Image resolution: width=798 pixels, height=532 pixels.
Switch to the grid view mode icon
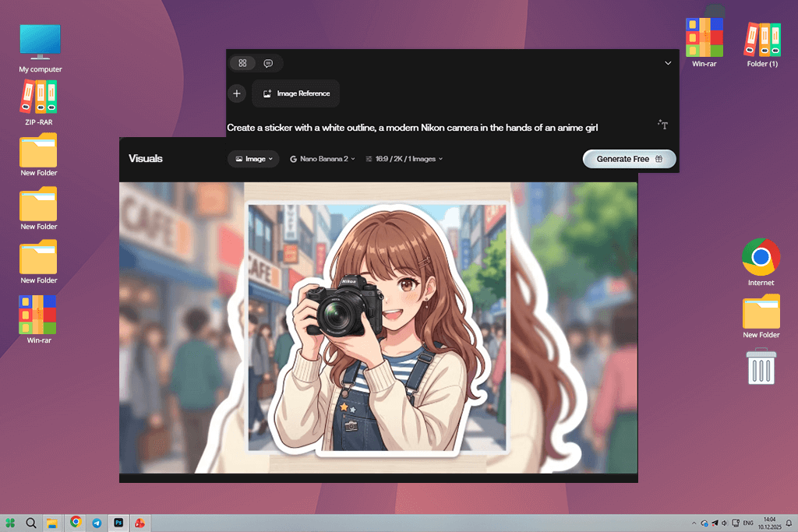[x=243, y=63]
